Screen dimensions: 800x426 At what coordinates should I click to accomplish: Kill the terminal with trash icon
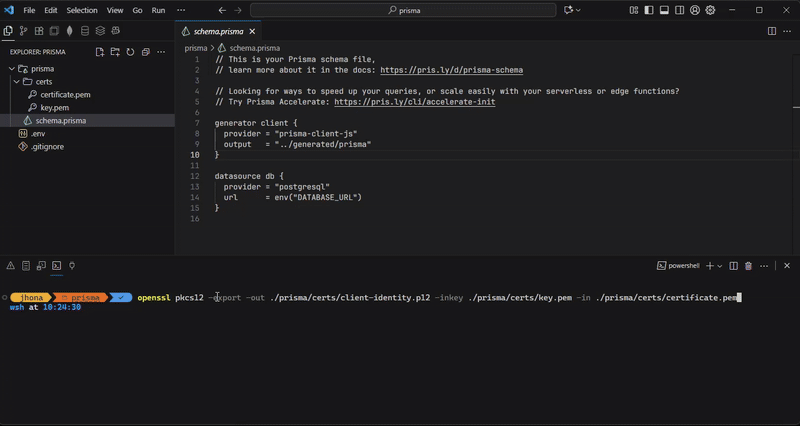click(748, 266)
